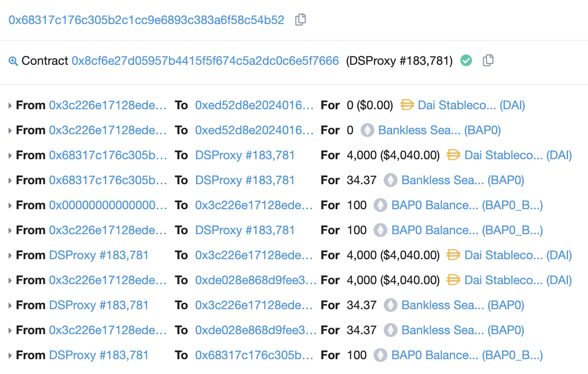Open Dai Stablecoin (DAI) token in first row

[x=471, y=106]
